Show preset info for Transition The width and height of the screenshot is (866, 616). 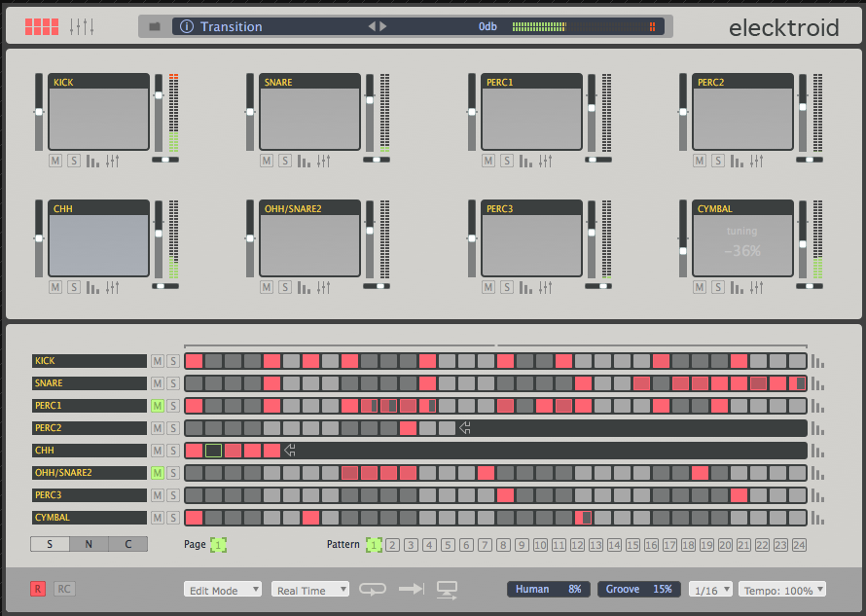[x=187, y=26]
